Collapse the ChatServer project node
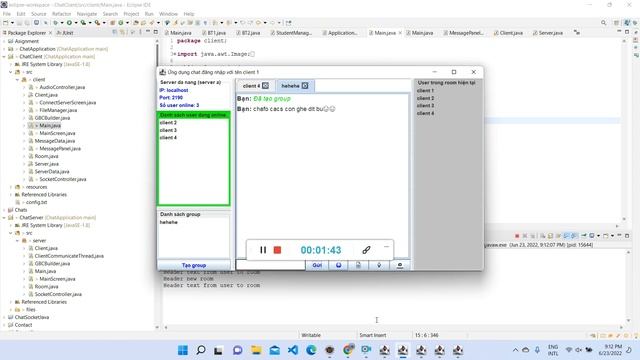 point(4,218)
